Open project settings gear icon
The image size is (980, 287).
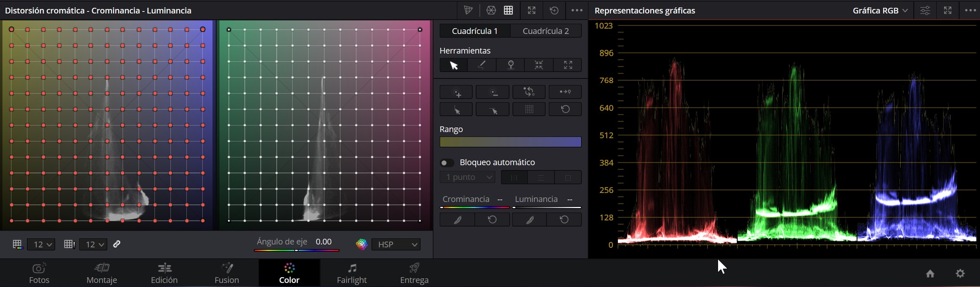[x=960, y=273]
